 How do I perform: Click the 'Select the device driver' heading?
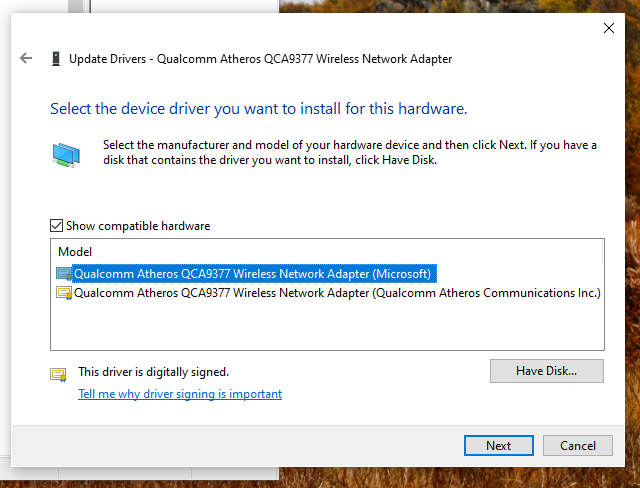(x=259, y=109)
